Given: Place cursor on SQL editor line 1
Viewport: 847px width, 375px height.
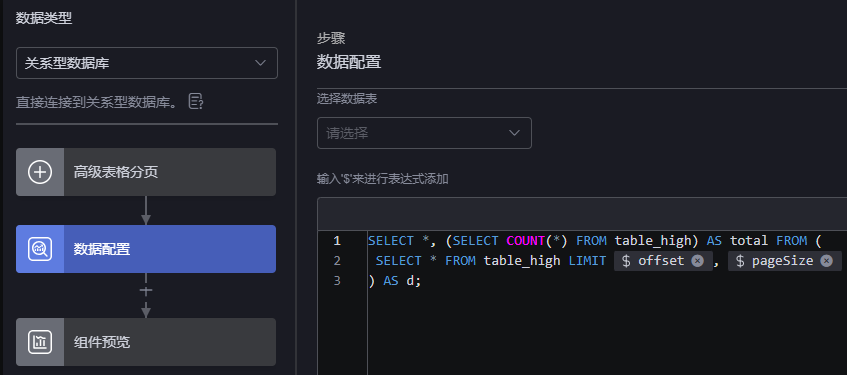Looking at the screenshot, I should pyautogui.click(x=594, y=241).
